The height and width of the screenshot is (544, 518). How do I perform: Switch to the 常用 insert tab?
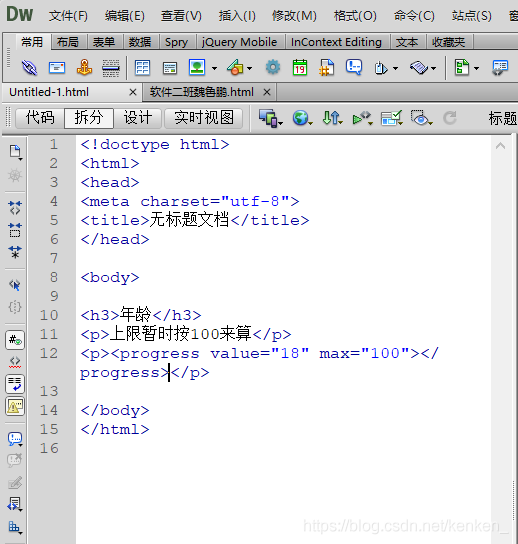click(x=32, y=42)
